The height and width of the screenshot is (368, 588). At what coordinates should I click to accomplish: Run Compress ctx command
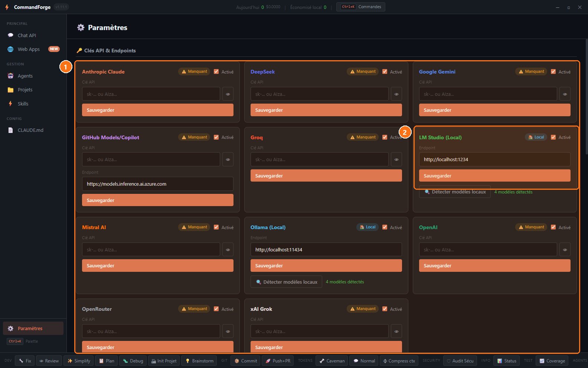click(x=399, y=361)
